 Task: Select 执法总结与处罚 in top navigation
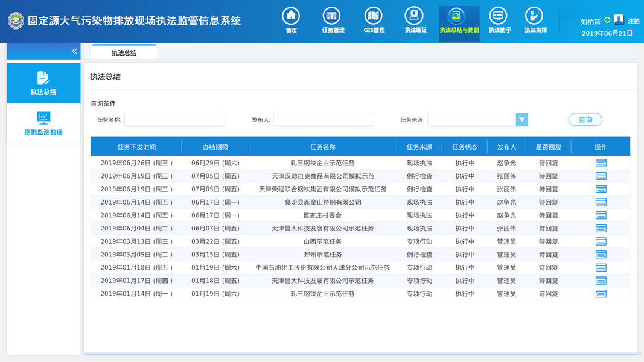(x=459, y=24)
